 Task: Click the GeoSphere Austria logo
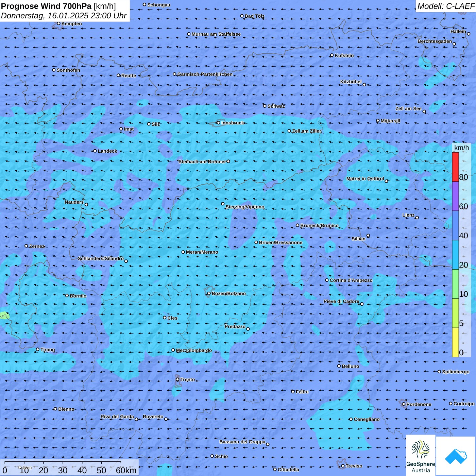tap(421, 455)
